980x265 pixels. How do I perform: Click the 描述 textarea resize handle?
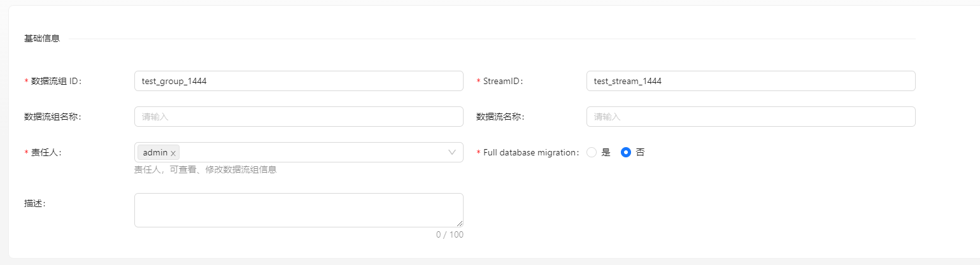[460, 224]
